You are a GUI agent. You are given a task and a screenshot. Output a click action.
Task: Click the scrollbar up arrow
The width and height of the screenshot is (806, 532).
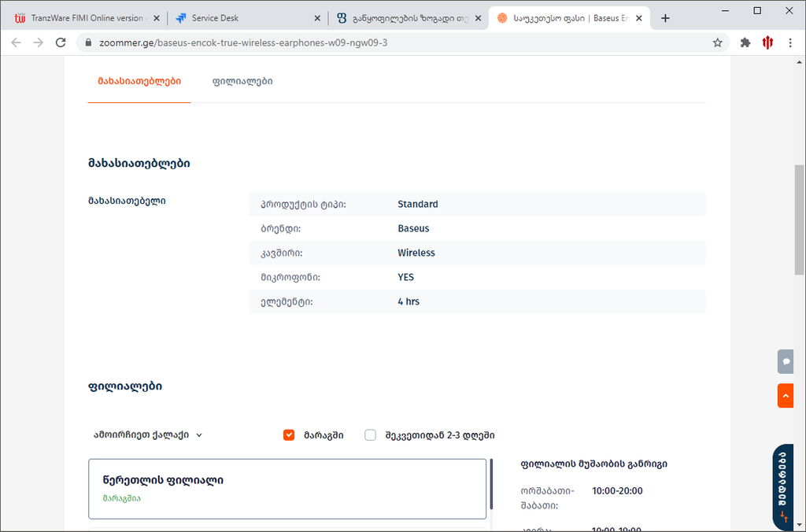coord(800,62)
